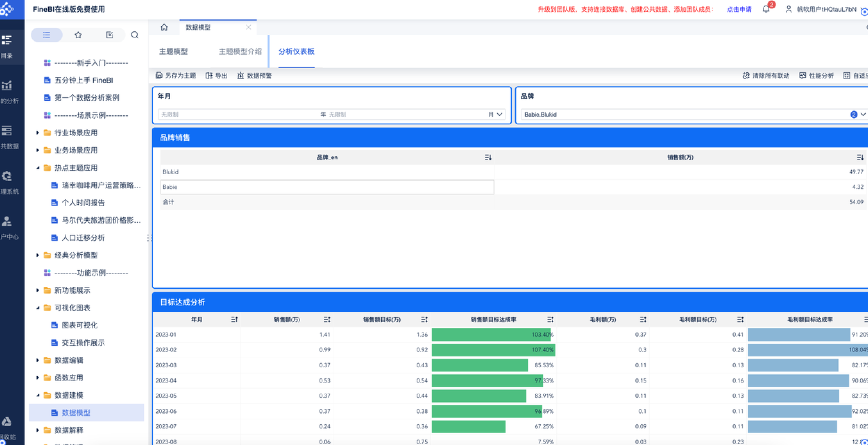
Task: Open 第一个数据分析案例
Action: click(x=87, y=98)
